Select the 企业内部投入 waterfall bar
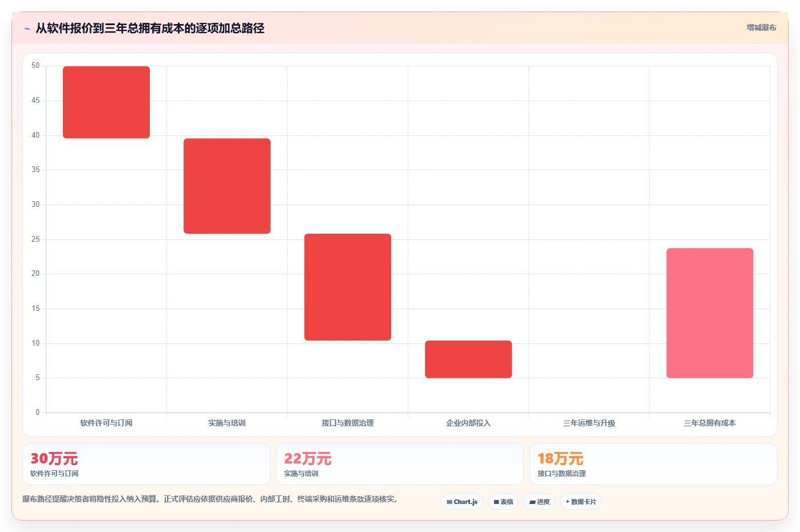Image resolution: width=800 pixels, height=532 pixels. 468,359
